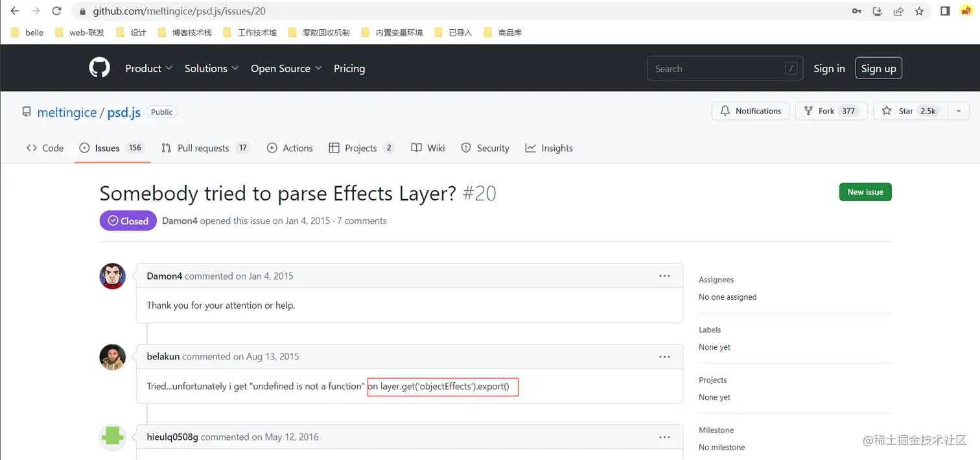The width and height of the screenshot is (980, 460).
Task: Click belakun's username in the comment header
Action: pos(163,356)
